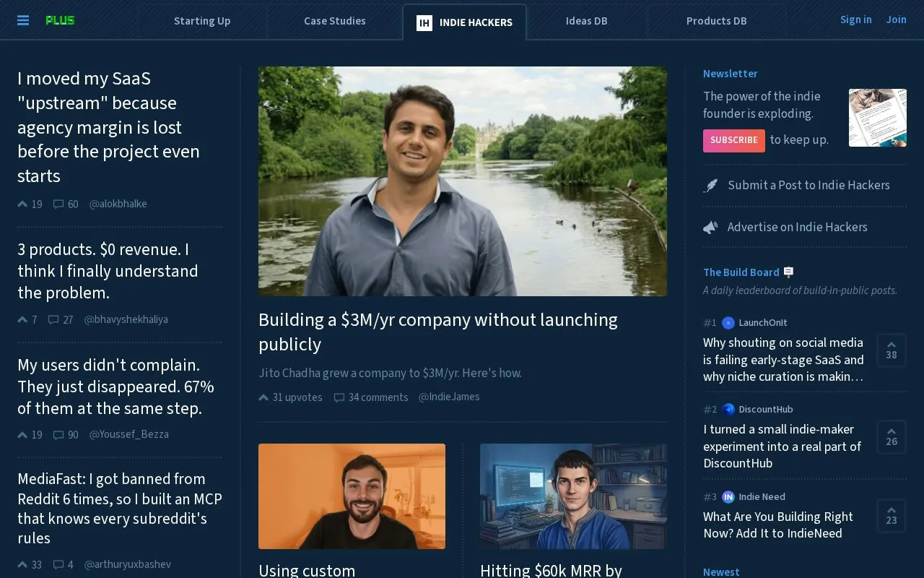Click the Indie Need avatar icon
The width and height of the screenshot is (924, 578).
[728, 497]
